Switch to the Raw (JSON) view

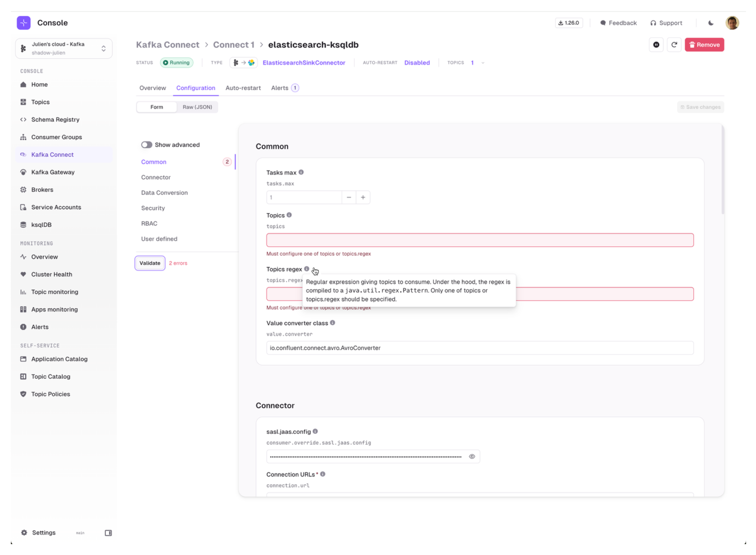(197, 107)
